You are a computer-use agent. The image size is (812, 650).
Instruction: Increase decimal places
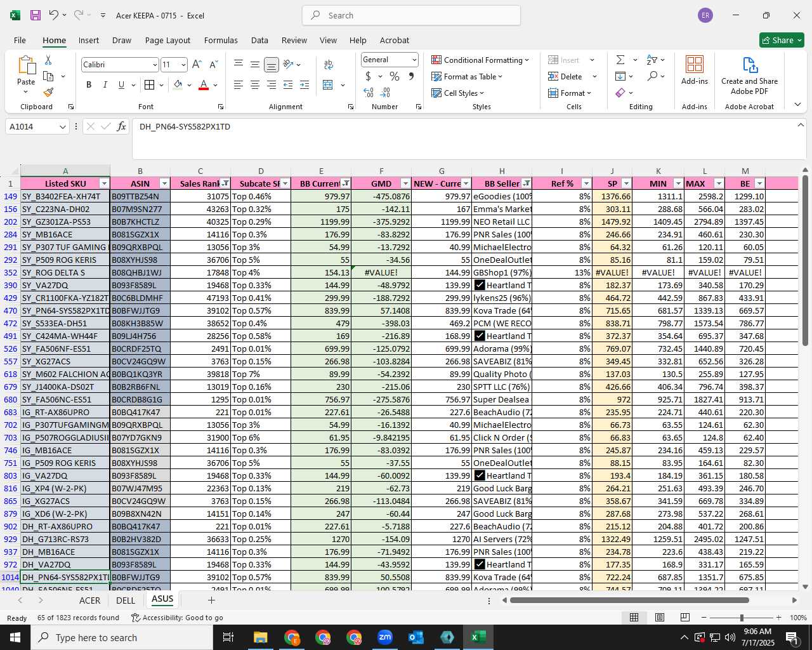pos(369,93)
